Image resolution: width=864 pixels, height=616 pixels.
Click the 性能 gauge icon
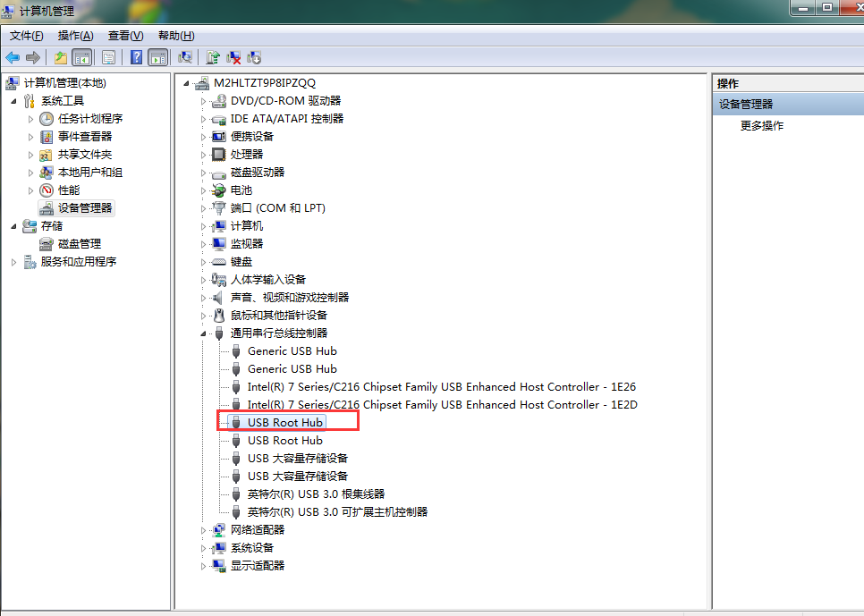pyautogui.click(x=47, y=190)
